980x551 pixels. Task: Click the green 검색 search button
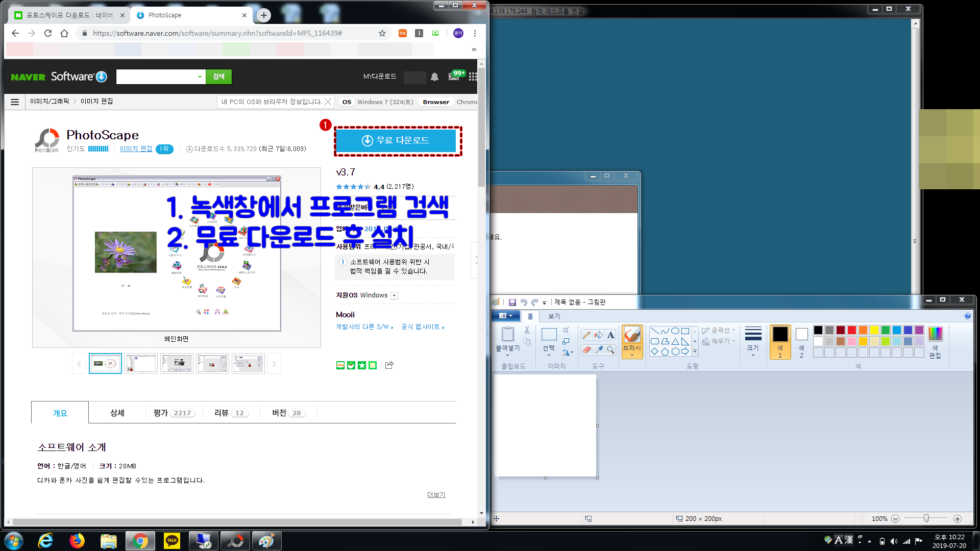click(218, 77)
